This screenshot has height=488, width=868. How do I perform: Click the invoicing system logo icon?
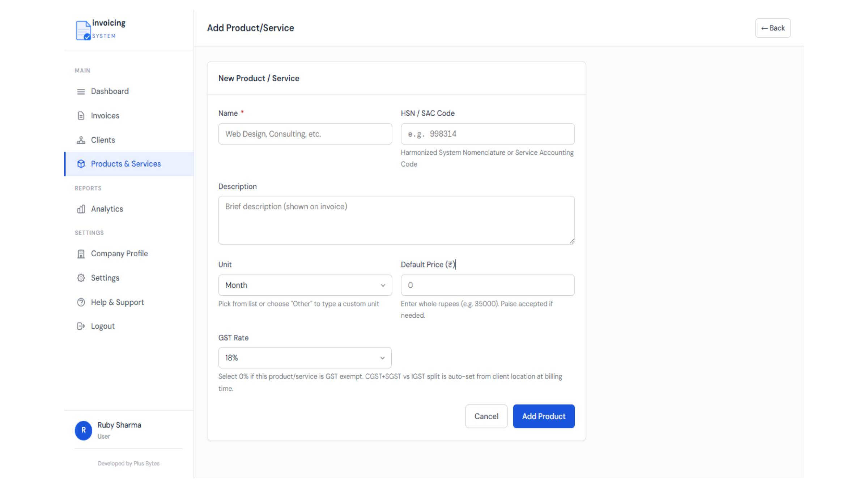83,30
